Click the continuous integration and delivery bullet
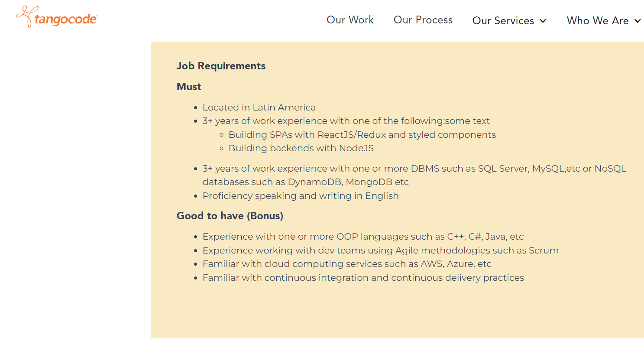This screenshot has height=338, width=644. (363, 278)
